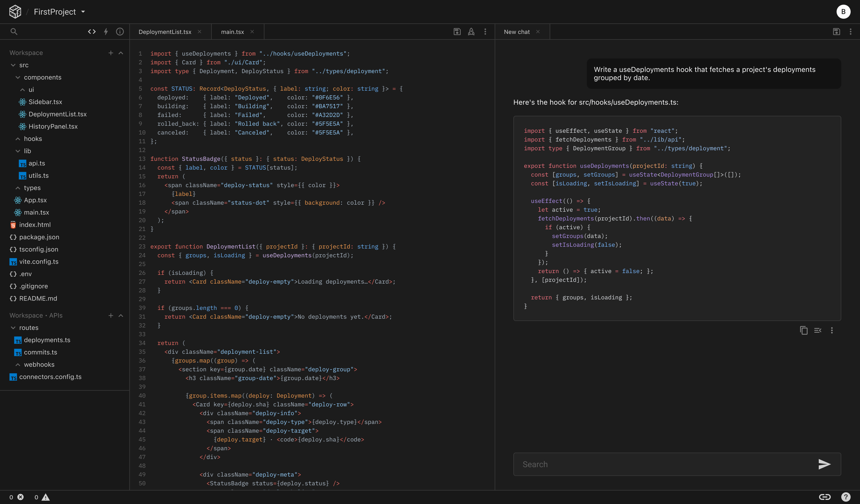Image resolution: width=860 pixels, height=504 pixels.
Task: Click the rocket deploy icon
Action: pyautogui.click(x=471, y=32)
